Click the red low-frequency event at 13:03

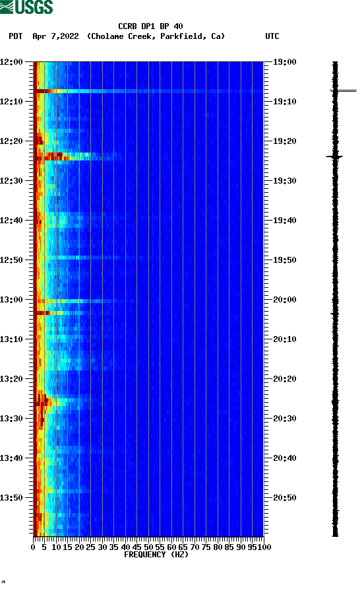click(x=45, y=313)
